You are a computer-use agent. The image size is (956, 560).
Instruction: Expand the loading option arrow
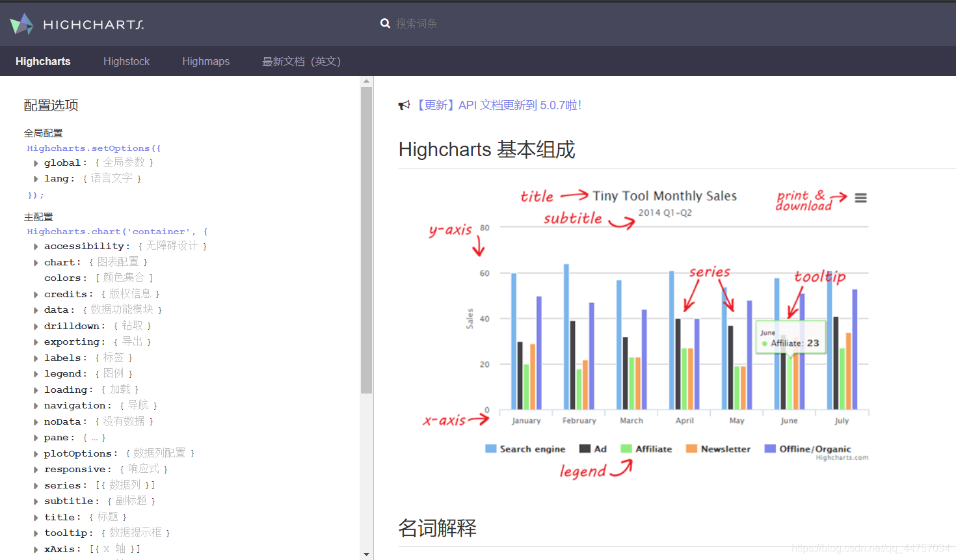(x=36, y=390)
